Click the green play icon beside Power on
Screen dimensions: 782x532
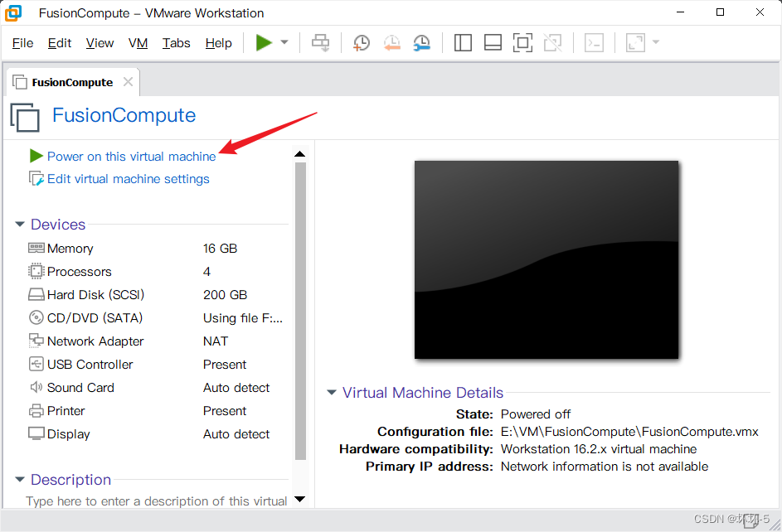point(36,156)
